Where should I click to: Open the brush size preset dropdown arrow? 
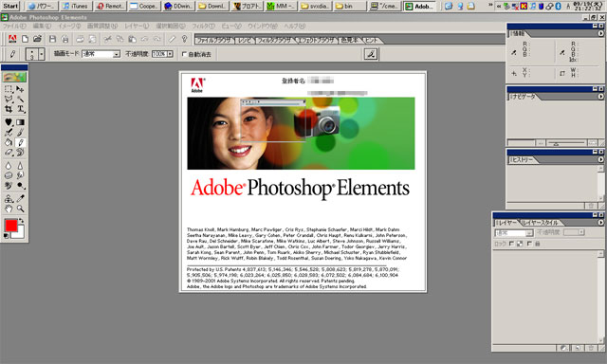pos(41,54)
